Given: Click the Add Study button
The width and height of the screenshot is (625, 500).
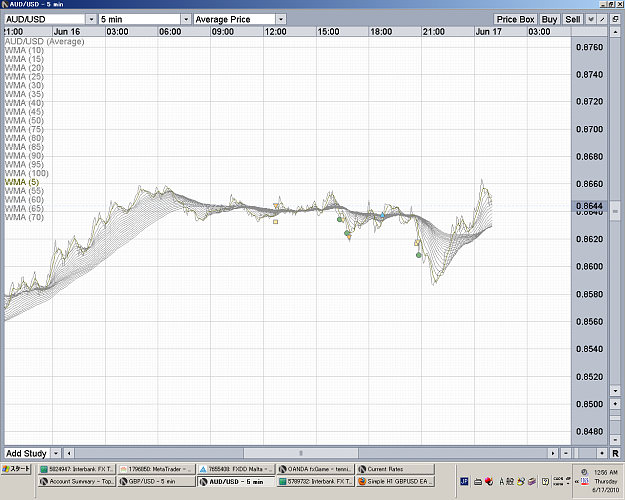Looking at the screenshot, I should [26, 453].
